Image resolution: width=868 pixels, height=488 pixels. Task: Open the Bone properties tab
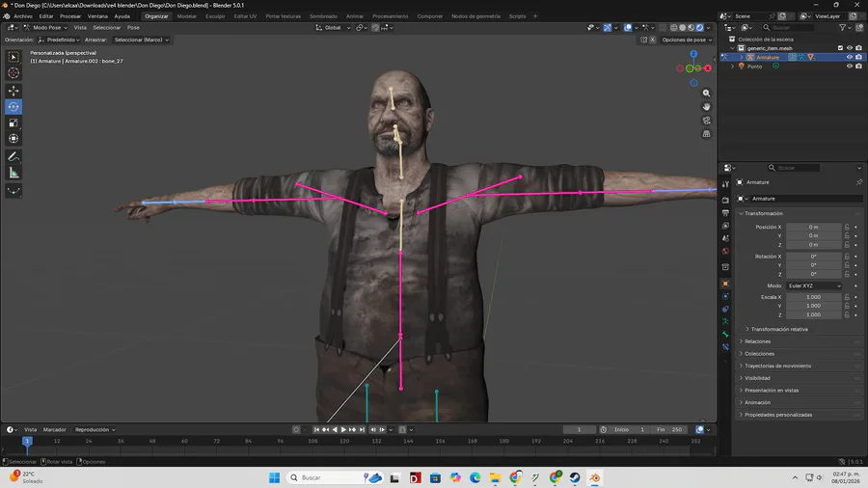(725, 335)
